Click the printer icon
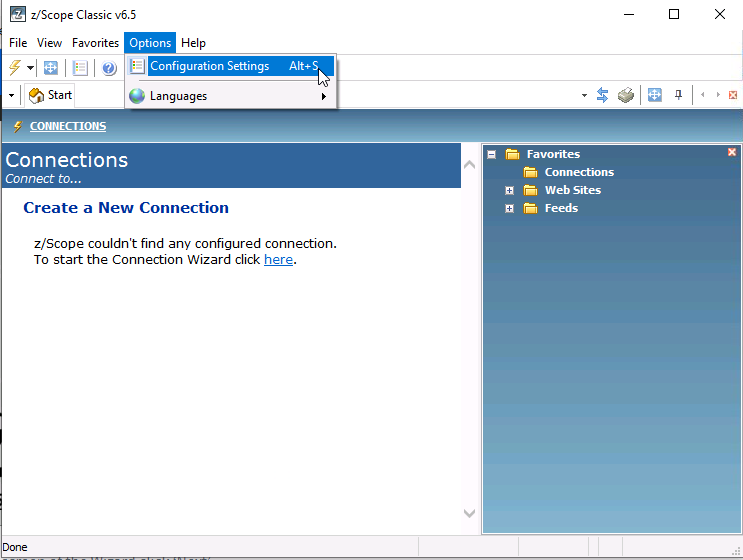 point(626,95)
